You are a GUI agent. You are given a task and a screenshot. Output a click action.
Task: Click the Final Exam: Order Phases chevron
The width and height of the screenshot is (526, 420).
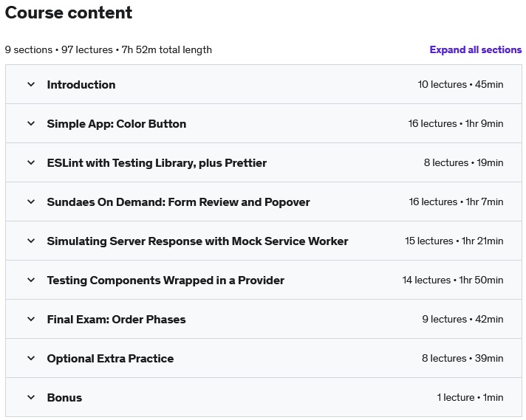[x=31, y=320]
